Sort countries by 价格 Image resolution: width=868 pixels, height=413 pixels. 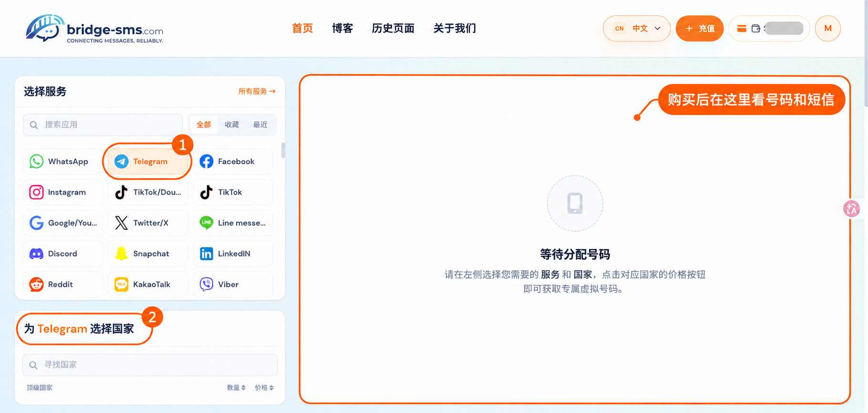point(264,388)
